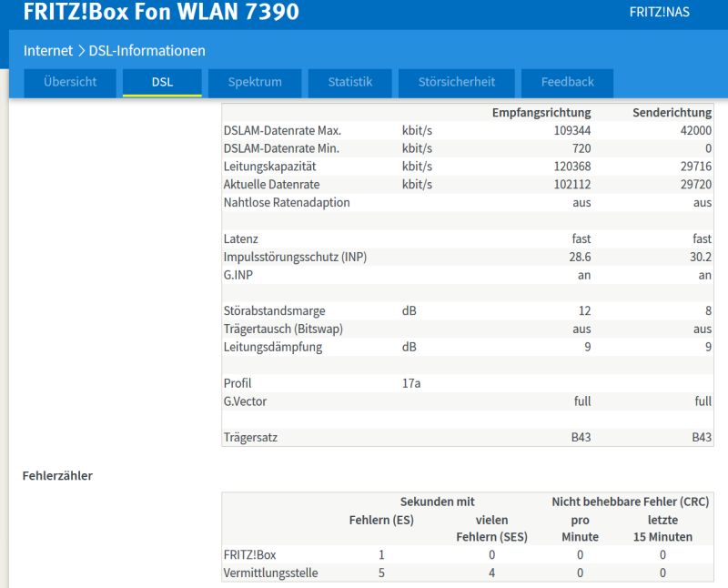Click the Trägertausch (Bitswap) label
The image size is (728, 588).
pos(283,329)
